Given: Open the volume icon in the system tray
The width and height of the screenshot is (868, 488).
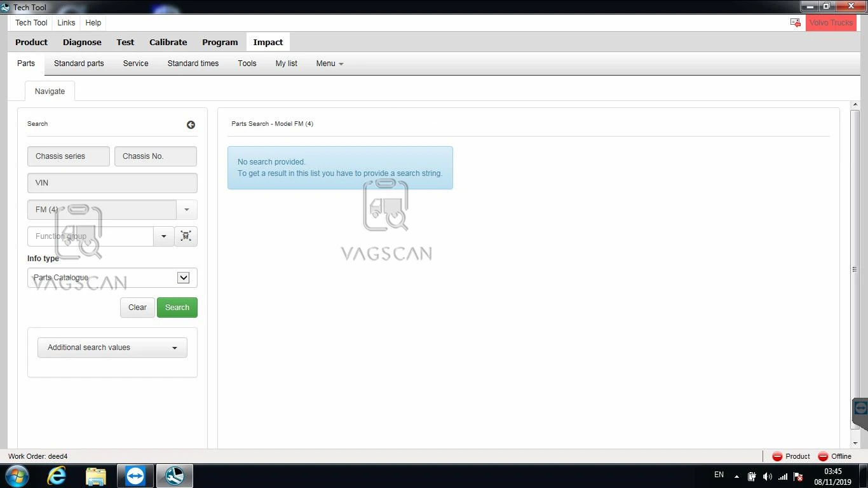Looking at the screenshot, I should coord(767,477).
